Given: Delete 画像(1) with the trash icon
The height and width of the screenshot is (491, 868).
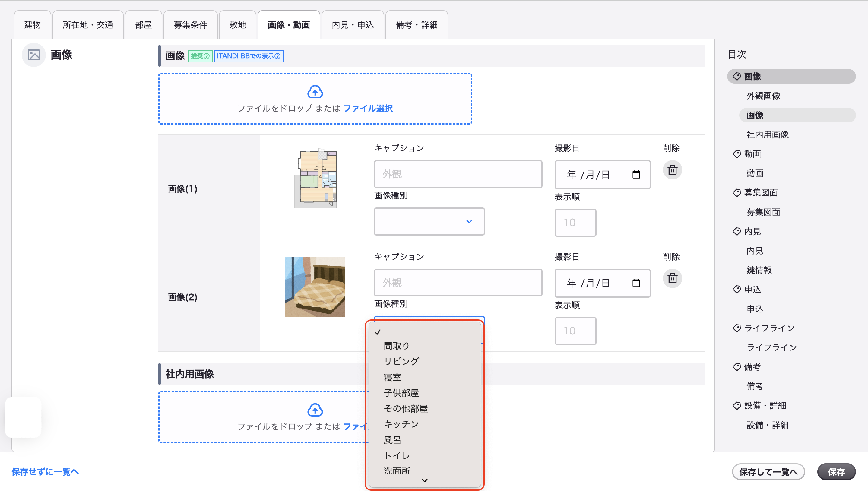Looking at the screenshot, I should click(x=672, y=169).
